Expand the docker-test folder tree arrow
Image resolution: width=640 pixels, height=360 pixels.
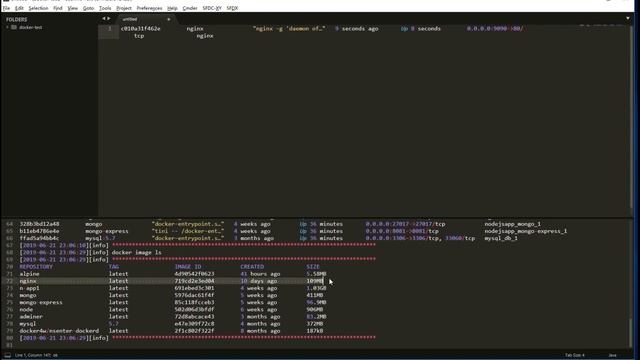click(x=7, y=27)
